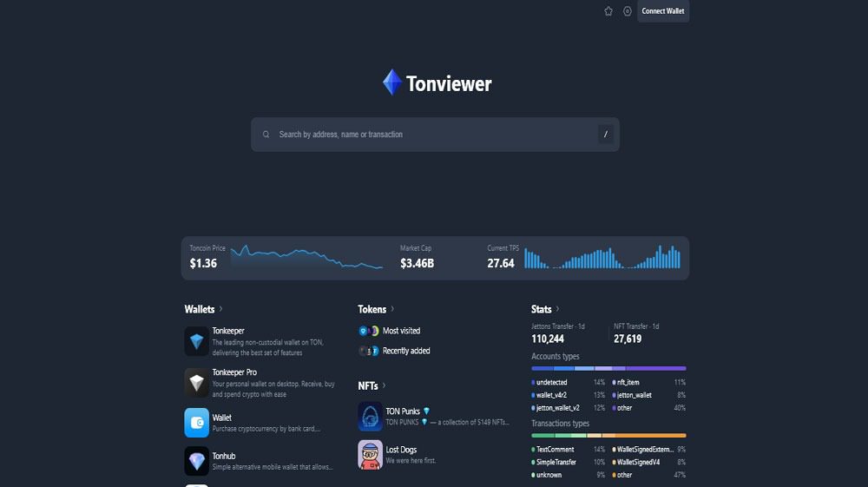Viewport: 868px width, 487px height.
Task: Open Most visited tokens list
Action: coord(401,331)
